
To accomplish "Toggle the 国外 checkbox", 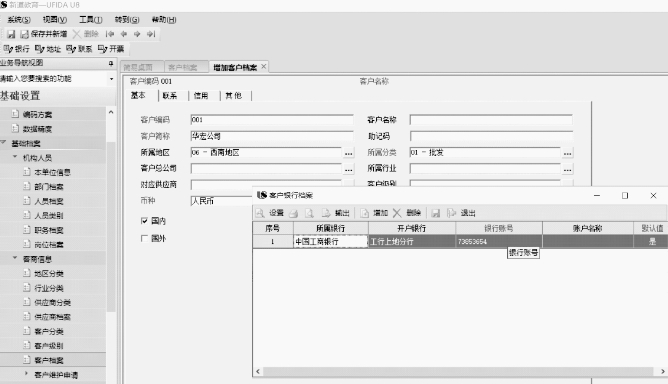I will click(144, 238).
